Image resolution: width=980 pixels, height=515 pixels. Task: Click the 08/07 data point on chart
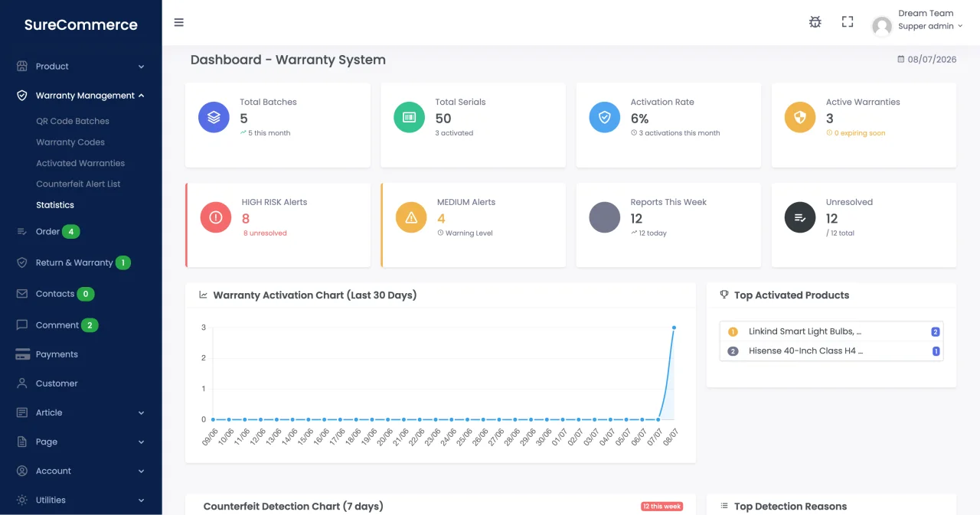(674, 328)
